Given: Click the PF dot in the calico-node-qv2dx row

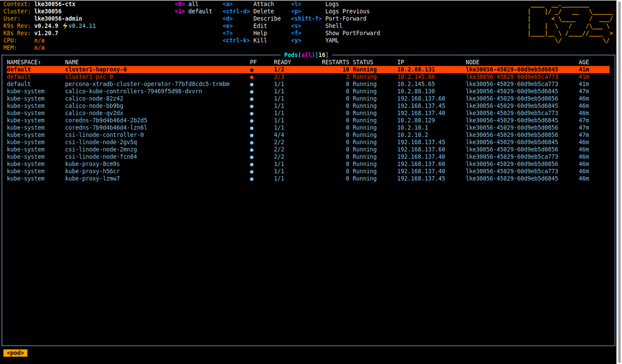Looking at the screenshot, I should pos(252,114).
